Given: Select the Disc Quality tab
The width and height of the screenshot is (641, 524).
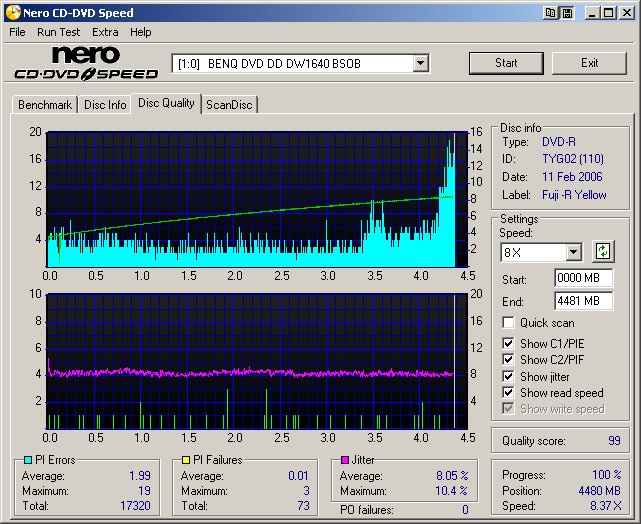Looking at the screenshot, I should click(166, 103).
